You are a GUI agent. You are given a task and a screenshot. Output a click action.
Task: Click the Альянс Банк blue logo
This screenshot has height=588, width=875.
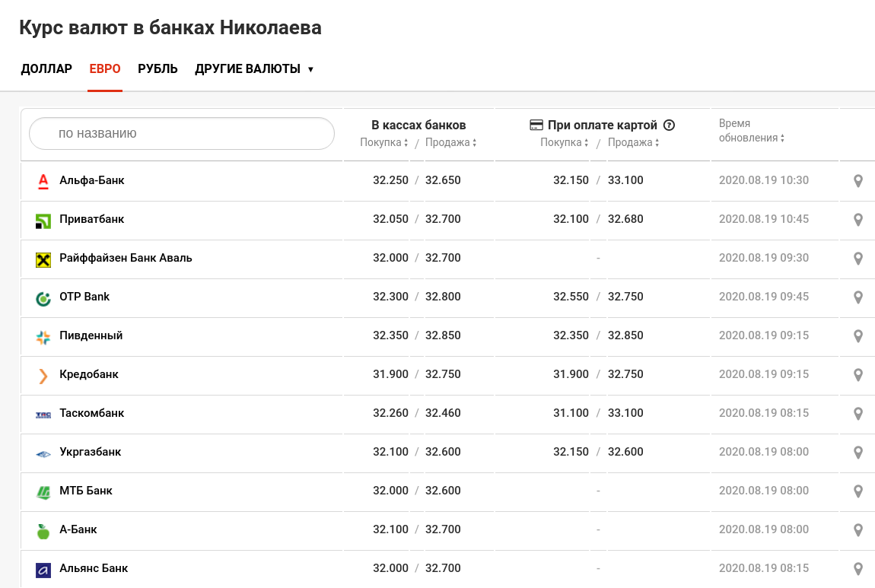[x=43, y=571]
